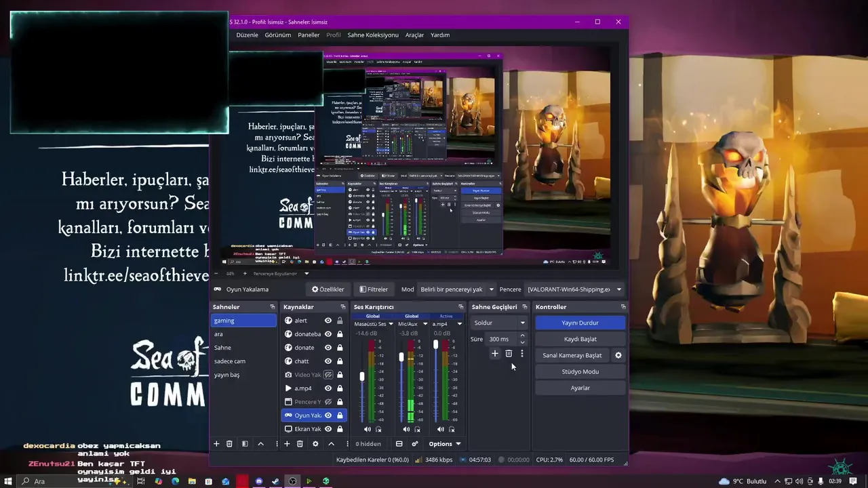This screenshot has width=868, height=488.
Task: Lock the alert source
Action: (x=340, y=321)
